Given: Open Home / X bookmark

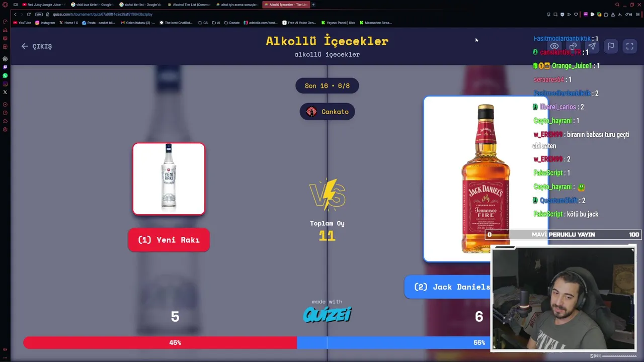Looking at the screenshot, I should click(x=68, y=23).
